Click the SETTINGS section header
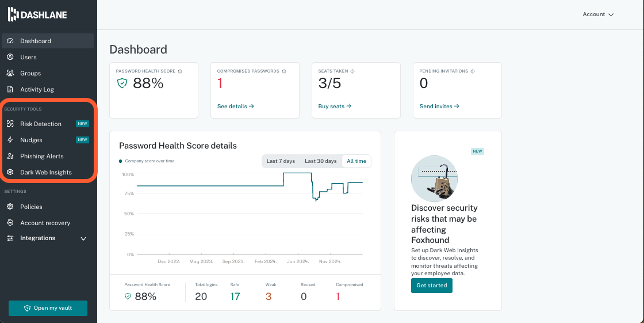 click(x=15, y=191)
